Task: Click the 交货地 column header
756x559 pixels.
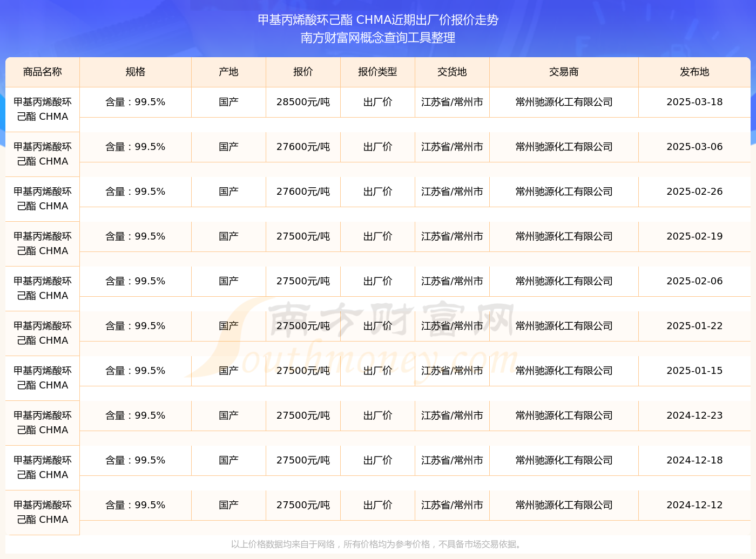Action: coord(452,72)
